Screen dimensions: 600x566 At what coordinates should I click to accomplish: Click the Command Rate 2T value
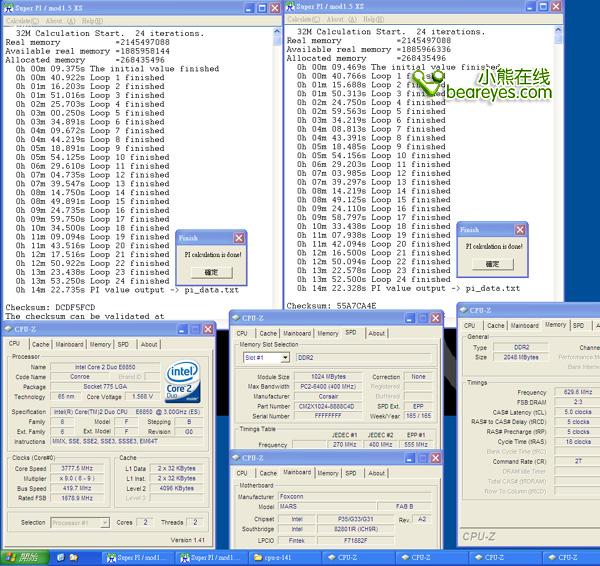coord(577,461)
